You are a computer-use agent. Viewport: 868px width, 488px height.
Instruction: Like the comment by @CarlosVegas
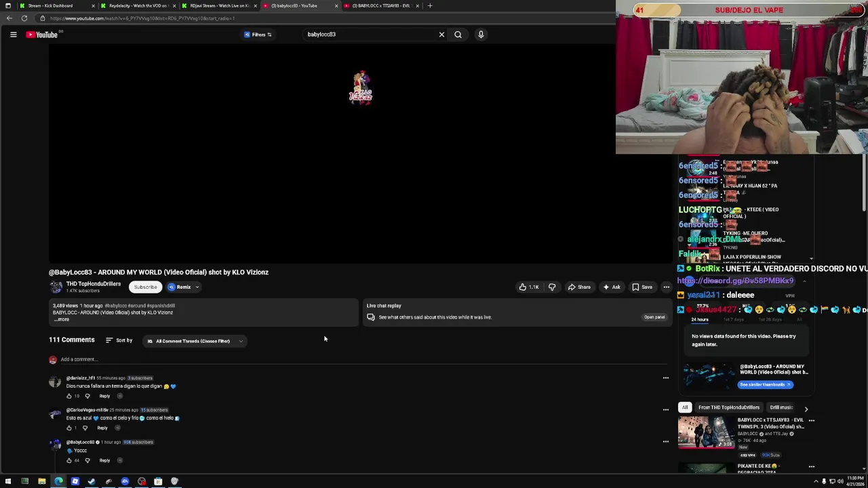coord(69,428)
